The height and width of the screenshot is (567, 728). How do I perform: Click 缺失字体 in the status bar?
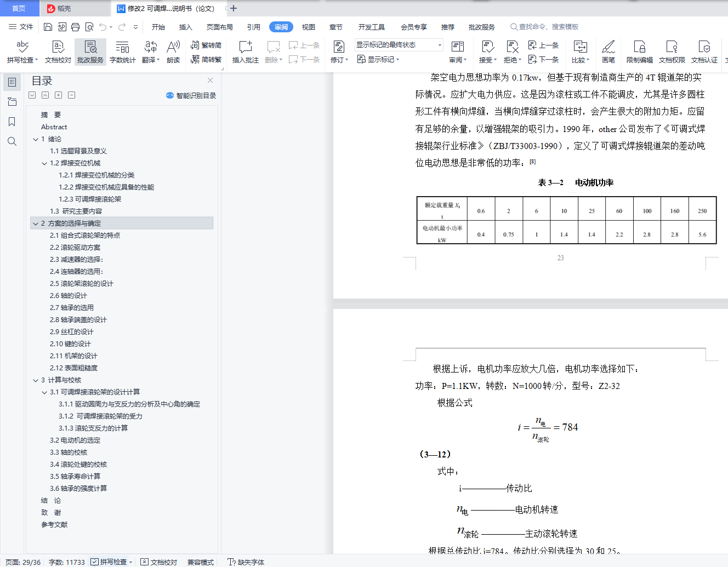pos(246,562)
